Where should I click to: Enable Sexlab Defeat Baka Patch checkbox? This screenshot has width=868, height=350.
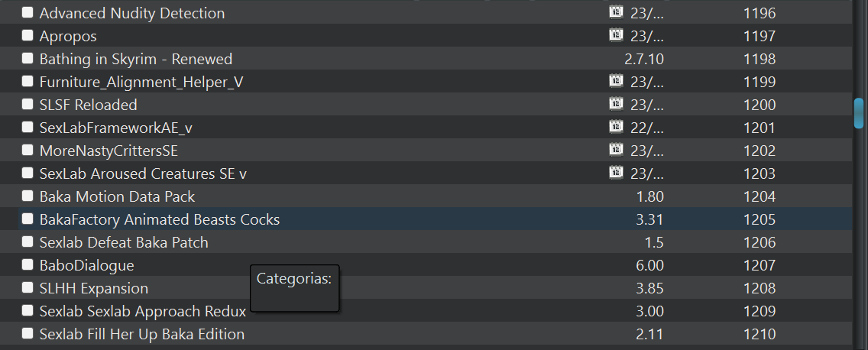pyautogui.click(x=28, y=242)
